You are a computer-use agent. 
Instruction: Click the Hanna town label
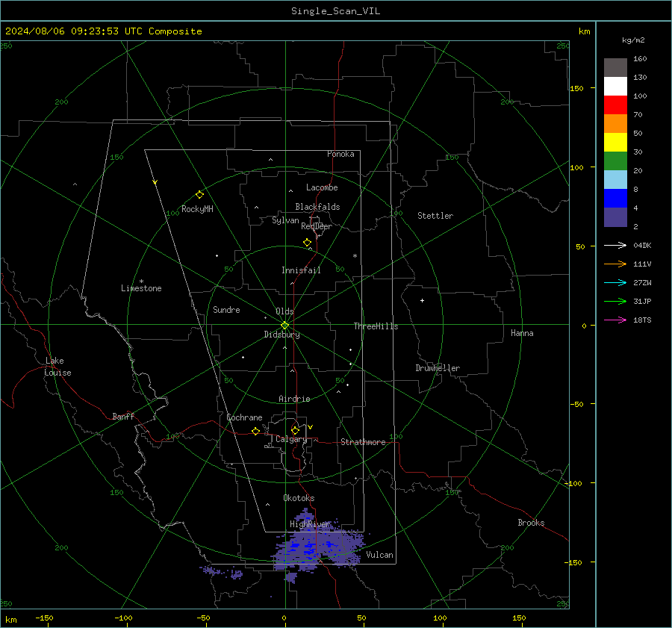(x=522, y=333)
